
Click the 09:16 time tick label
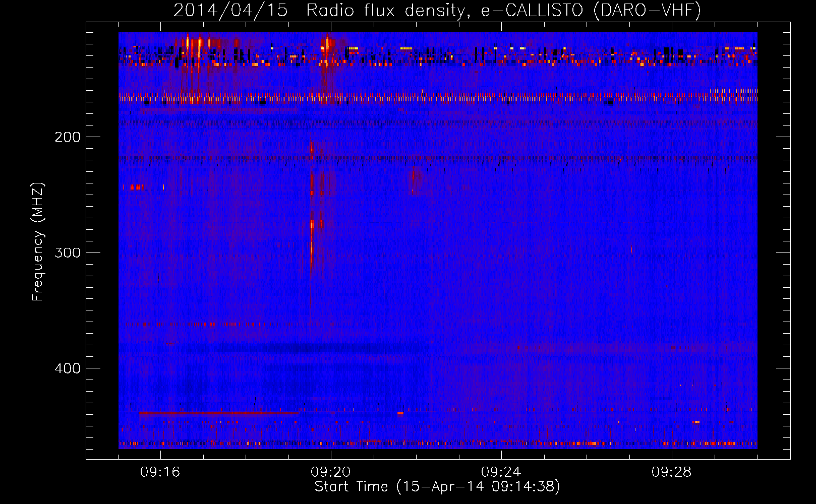160,472
